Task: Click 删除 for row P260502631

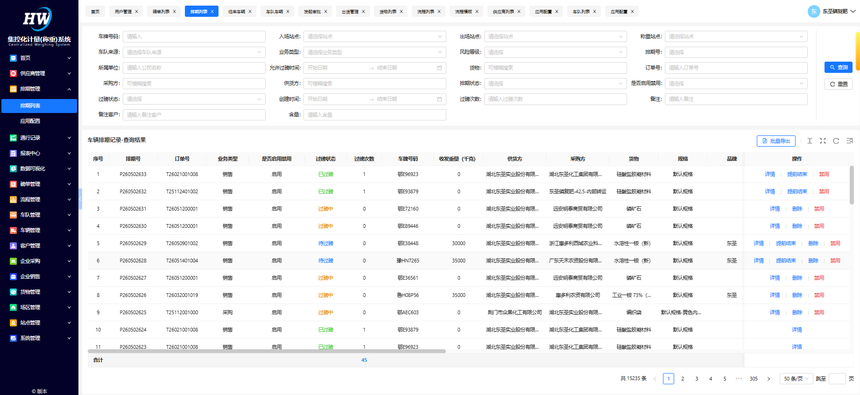Action: pos(797,208)
